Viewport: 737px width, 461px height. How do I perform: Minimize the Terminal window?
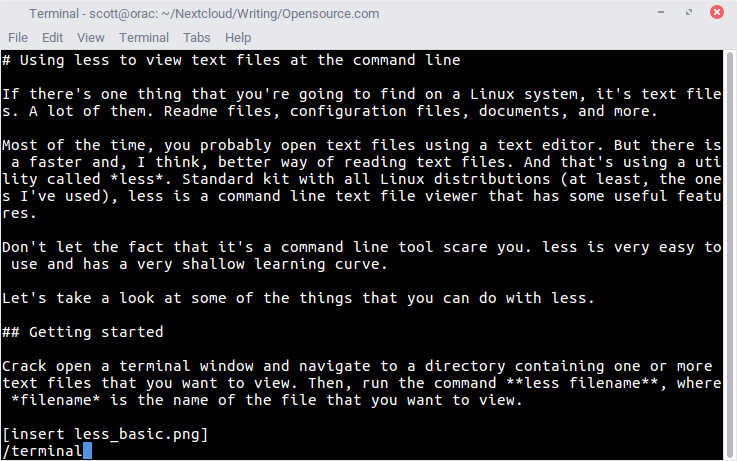click(662, 13)
